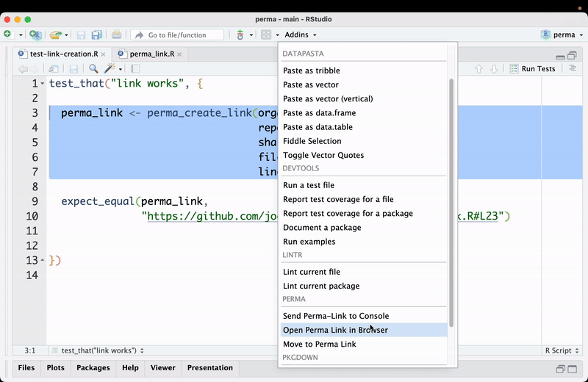
Task: Collapse the fold arrow on line 1
Action: tap(43, 83)
